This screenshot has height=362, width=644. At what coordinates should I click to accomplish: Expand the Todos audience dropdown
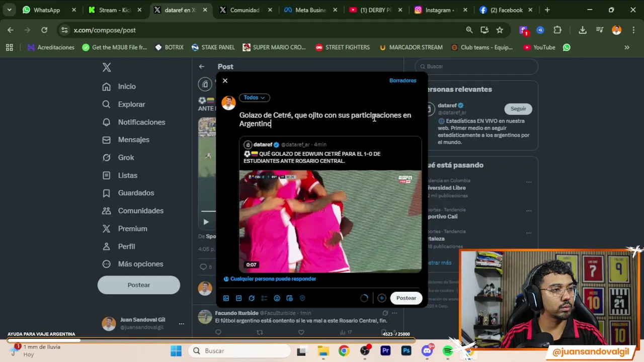pos(255,98)
